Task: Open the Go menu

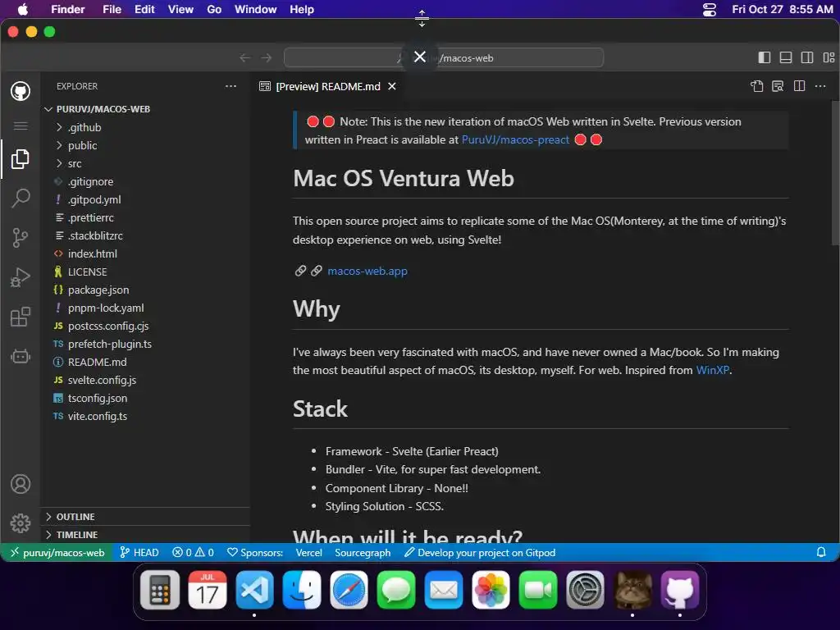Action: [214, 10]
